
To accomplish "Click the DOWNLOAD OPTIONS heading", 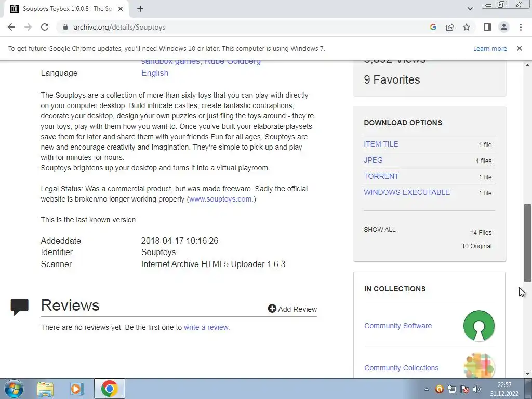I will 403,123.
